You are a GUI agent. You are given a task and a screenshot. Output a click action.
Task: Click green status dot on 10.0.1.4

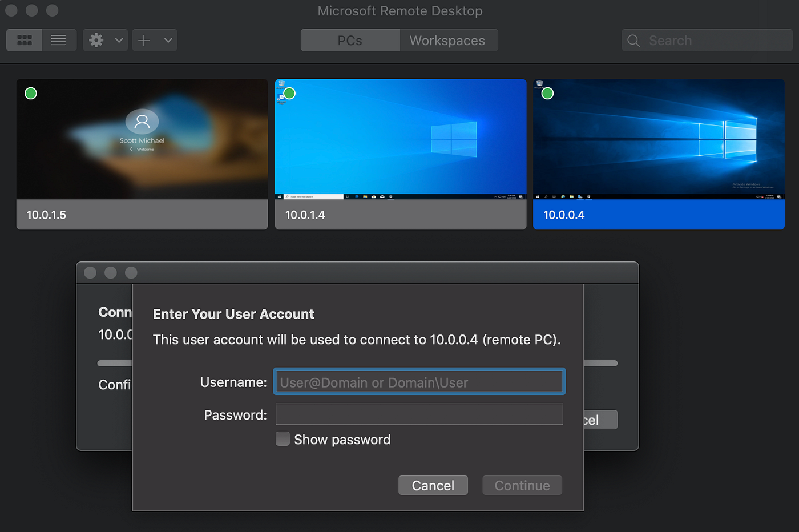(x=289, y=93)
